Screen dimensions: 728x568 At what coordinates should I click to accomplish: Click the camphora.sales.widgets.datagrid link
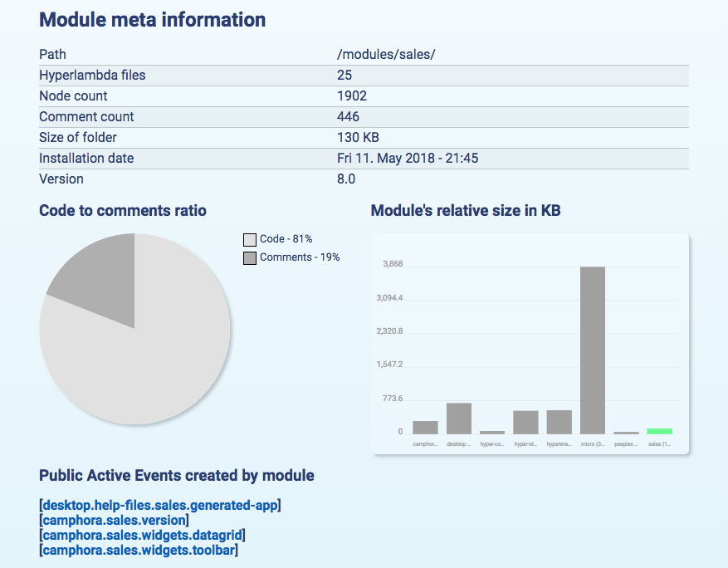tap(142, 535)
